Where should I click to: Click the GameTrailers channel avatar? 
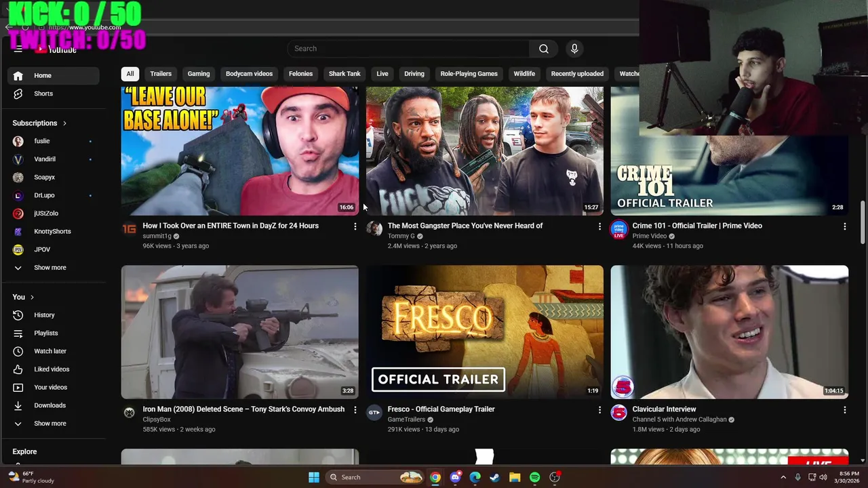pyautogui.click(x=374, y=413)
